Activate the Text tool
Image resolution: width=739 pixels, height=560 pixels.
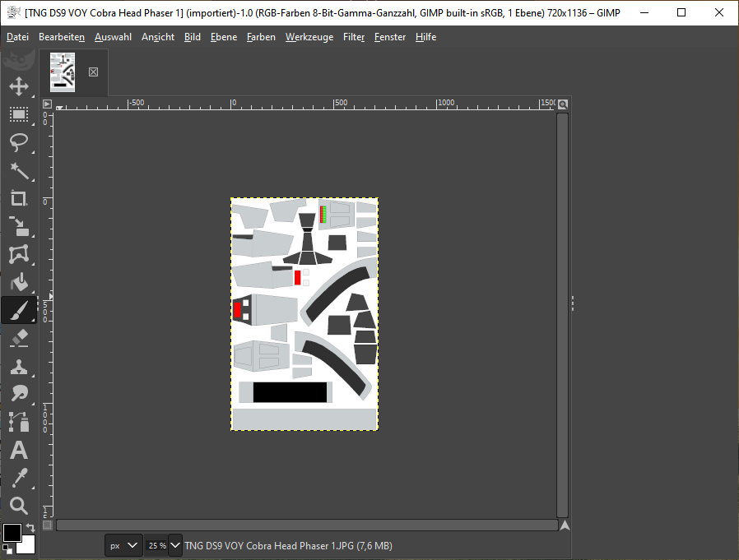pyautogui.click(x=19, y=451)
